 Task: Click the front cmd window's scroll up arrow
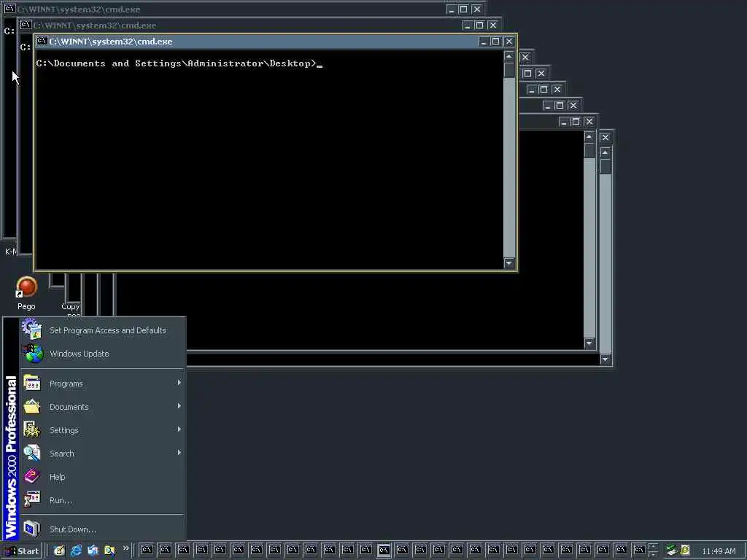point(508,57)
